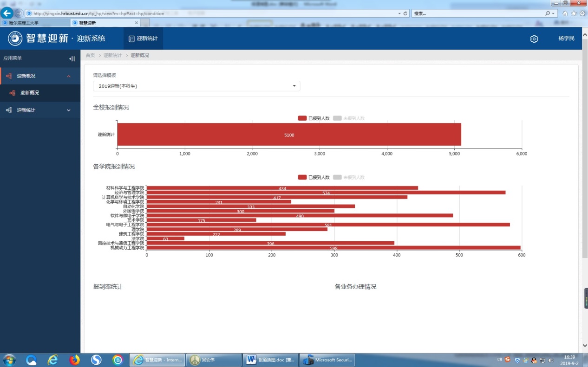Open the browser home icon
The image size is (588, 367).
pyautogui.click(x=565, y=13)
